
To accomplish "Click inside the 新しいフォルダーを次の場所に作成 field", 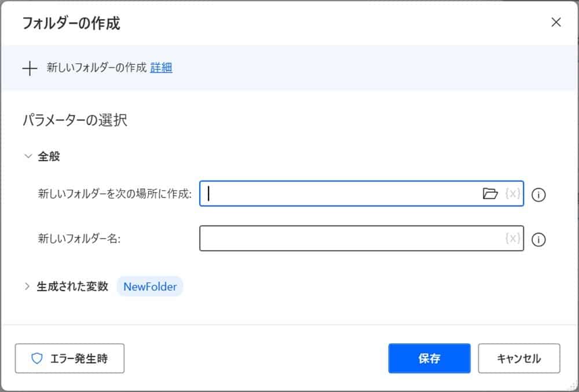I will click(x=347, y=195).
